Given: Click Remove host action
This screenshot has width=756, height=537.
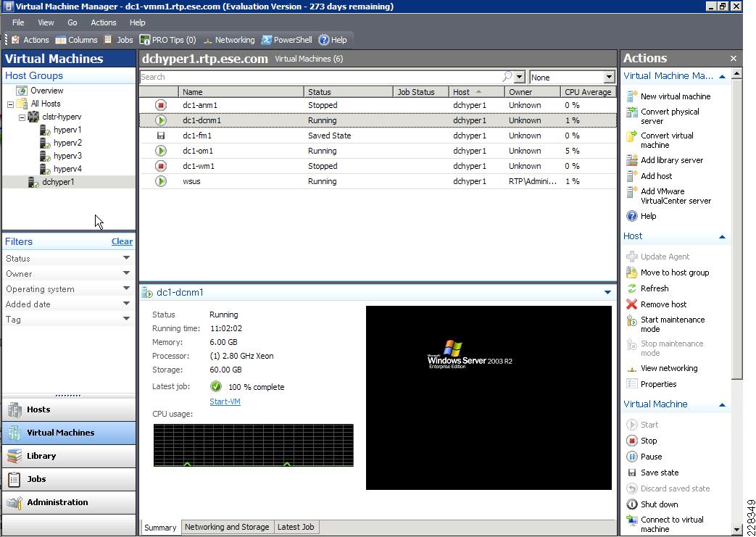Looking at the screenshot, I should pyautogui.click(x=656, y=304).
